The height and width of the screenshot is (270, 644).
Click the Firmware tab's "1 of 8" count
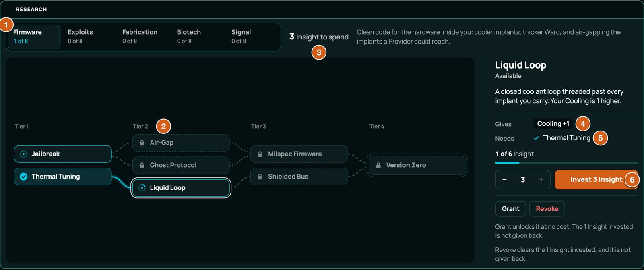point(21,41)
